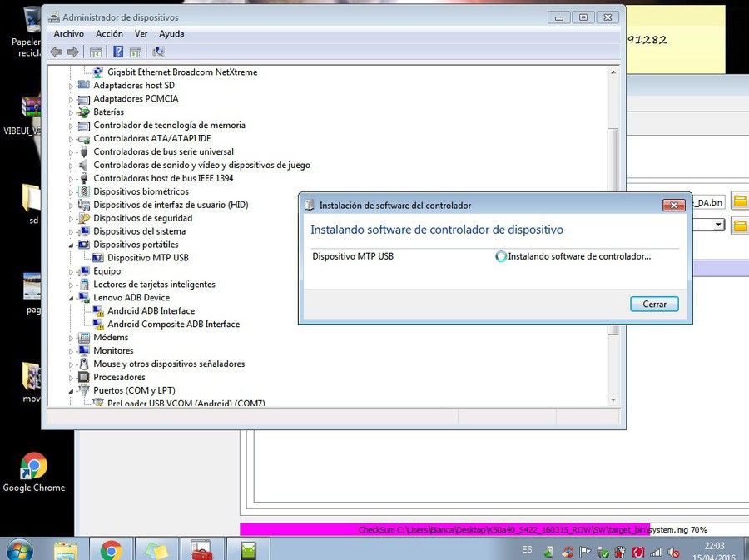Open the Archivo menu
The image size is (749, 560).
69,34
